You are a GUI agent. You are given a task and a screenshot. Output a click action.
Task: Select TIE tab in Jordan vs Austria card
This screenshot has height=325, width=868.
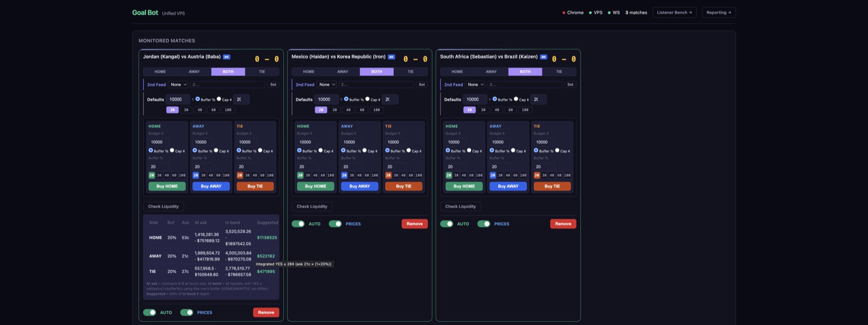(x=262, y=72)
